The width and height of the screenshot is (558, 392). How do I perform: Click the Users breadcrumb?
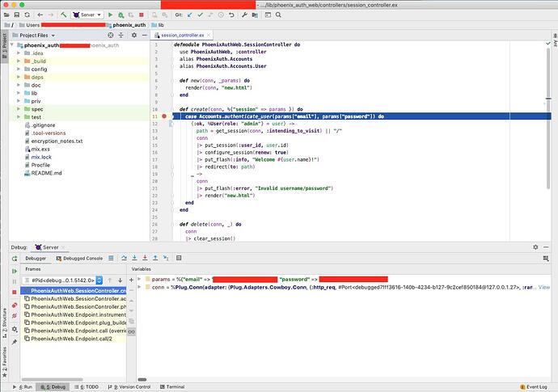click(29, 25)
